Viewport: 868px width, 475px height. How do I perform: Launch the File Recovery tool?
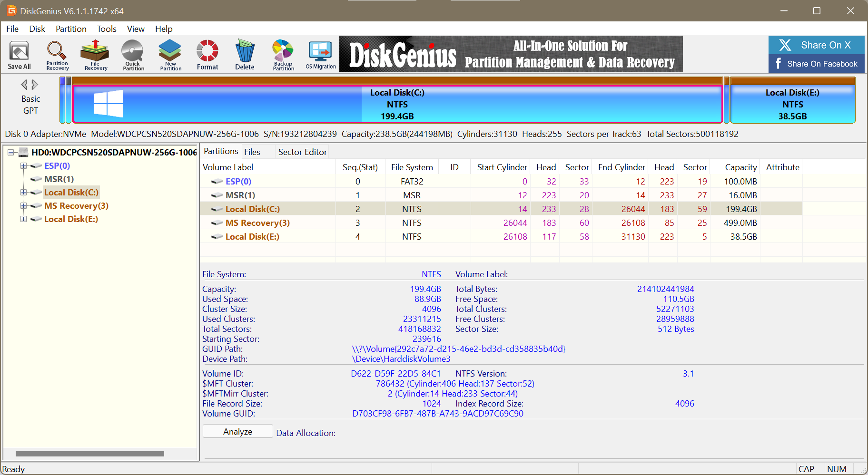[x=95, y=55]
